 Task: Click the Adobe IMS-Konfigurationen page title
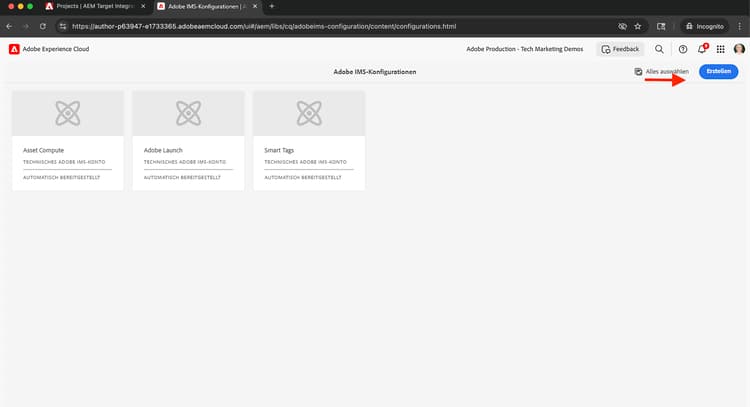(x=375, y=72)
